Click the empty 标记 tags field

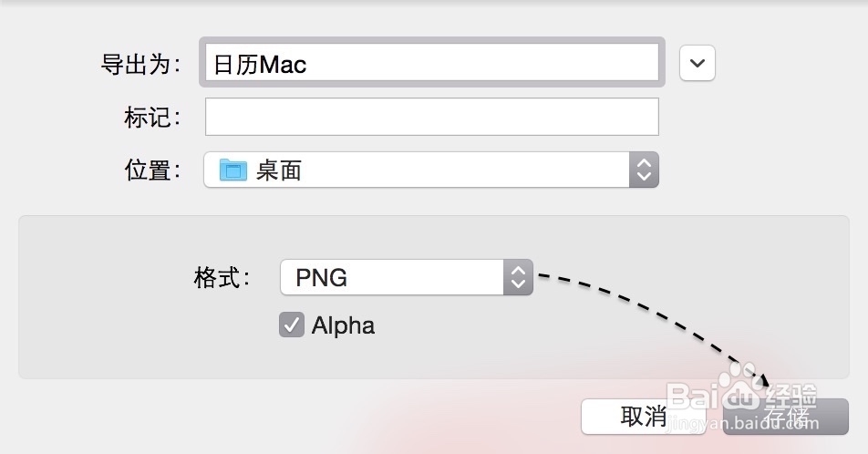431,117
